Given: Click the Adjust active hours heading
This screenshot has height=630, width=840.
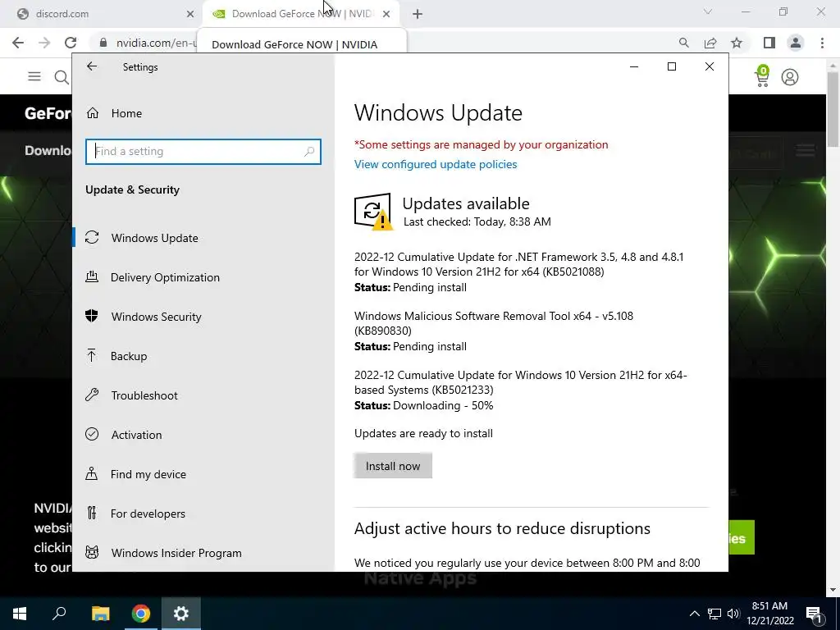Looking at the screenshot, I should 502,529.
